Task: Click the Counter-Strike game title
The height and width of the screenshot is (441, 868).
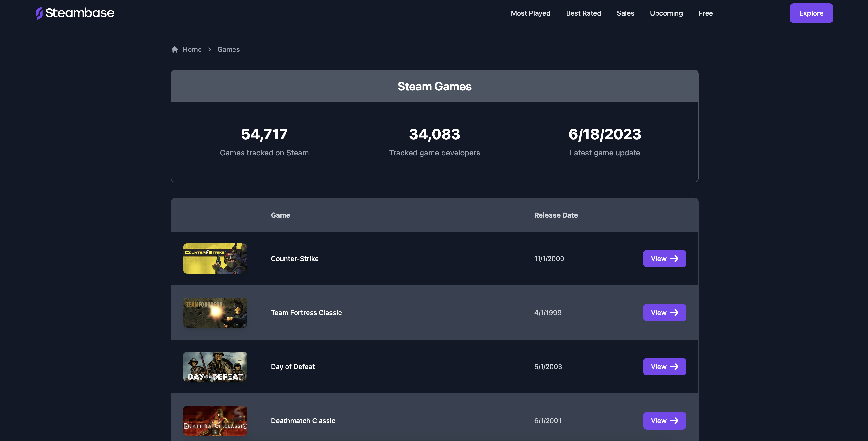Action: 295,259
